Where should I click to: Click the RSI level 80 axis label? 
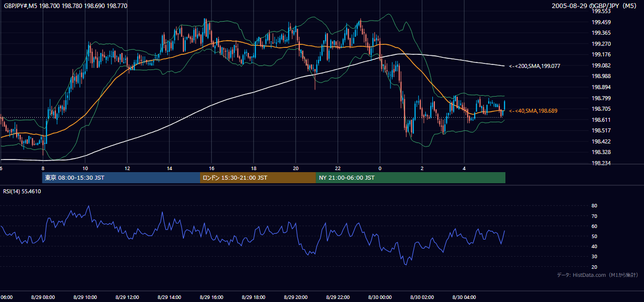click(594, 206)
